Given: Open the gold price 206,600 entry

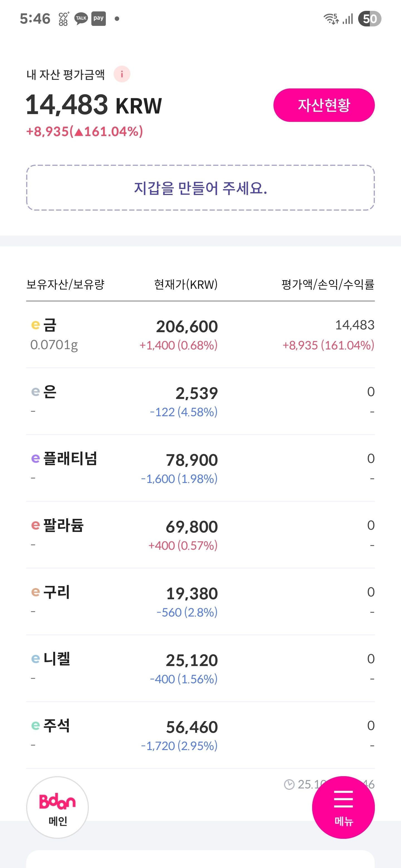Looking at the screenshot, I should (x=187, y=327).
